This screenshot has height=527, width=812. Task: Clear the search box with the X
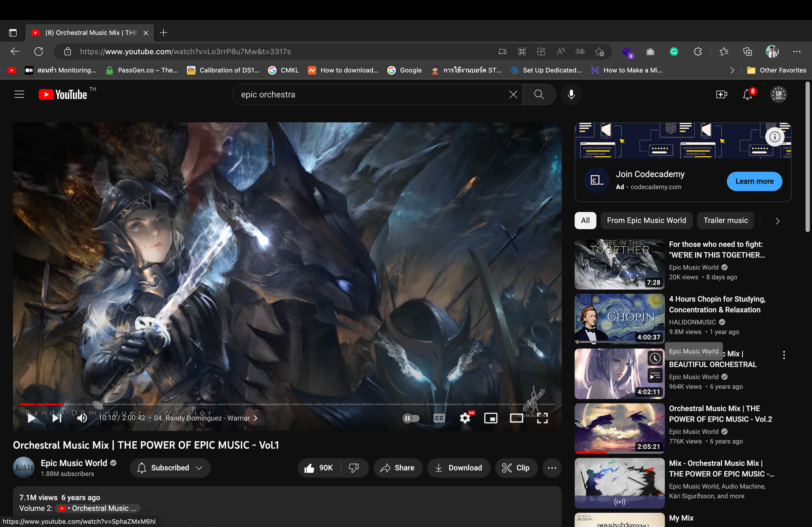pyautogui.click(x=513, y=95)
